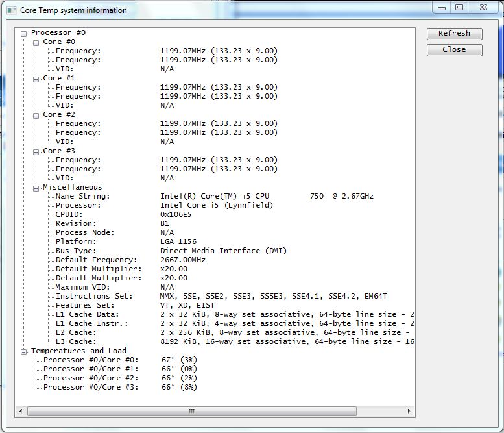Click the 67° (3%) temperature value
The height and width of the screenshot is (433, 504).
[179, 360]
